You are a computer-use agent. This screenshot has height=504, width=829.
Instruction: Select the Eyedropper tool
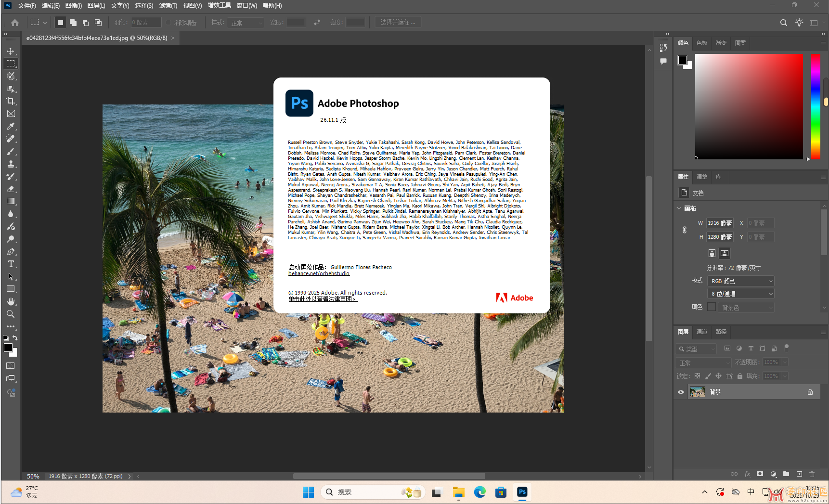click(x=11, y=126)
